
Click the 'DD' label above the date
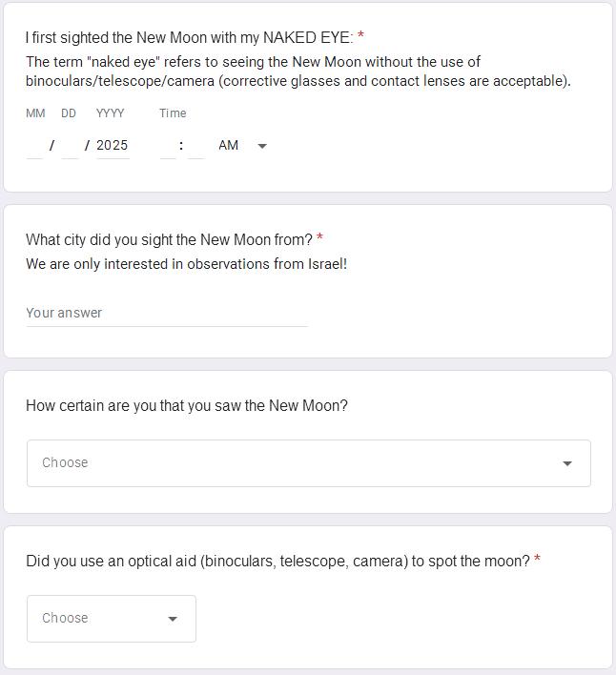pyautogui.click(x=69, y=113)
